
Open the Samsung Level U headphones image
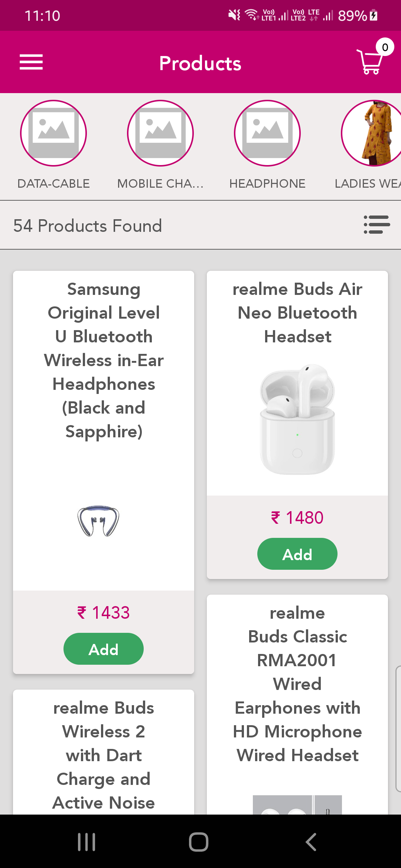coord(98,521)
